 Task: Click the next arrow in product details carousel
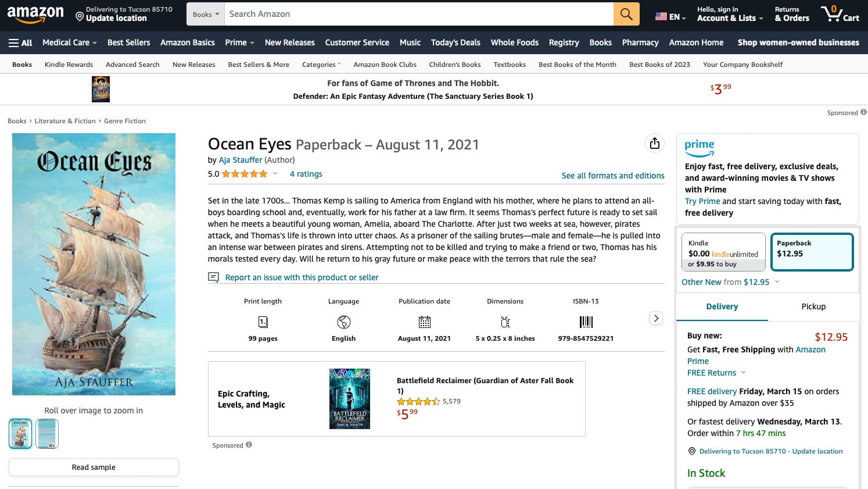[656, 318]
